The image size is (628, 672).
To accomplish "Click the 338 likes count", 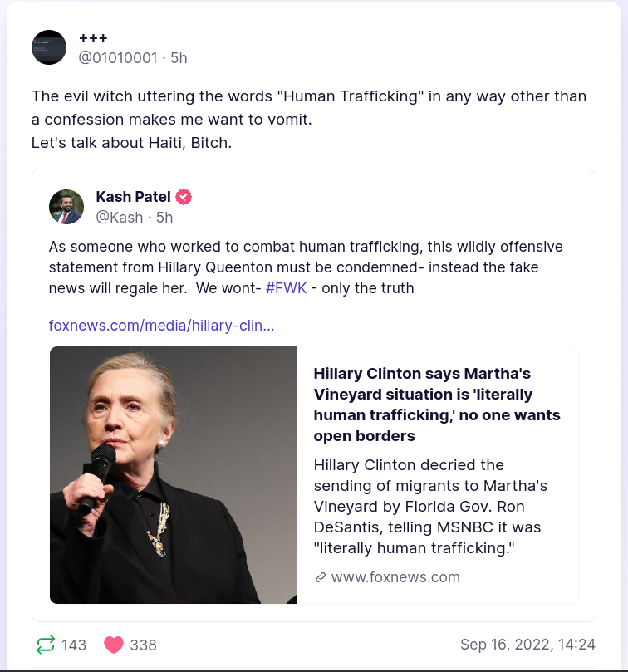I will (143, 645).
